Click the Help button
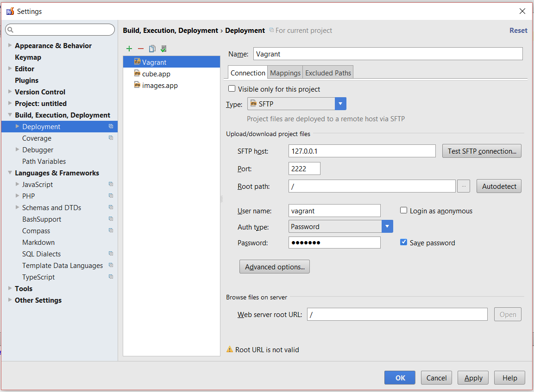Viewport: 534px width, 392px height. [509, 378]
